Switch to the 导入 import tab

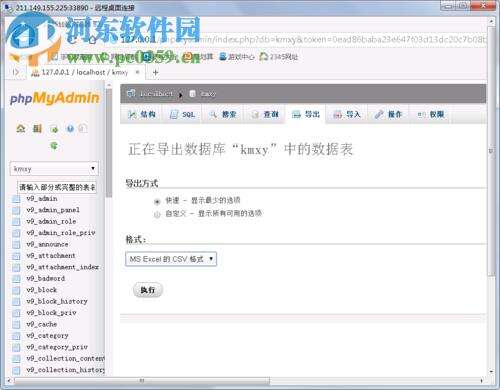(347, 115)
